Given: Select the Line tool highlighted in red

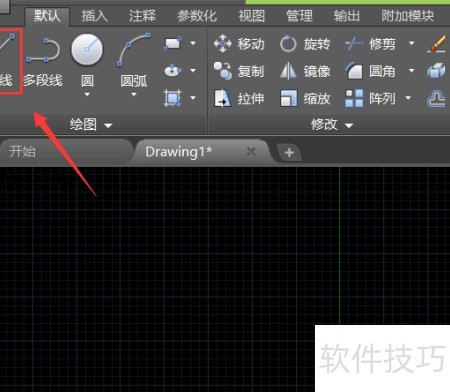Looking at the screenshot, I should click(x=9, y=61).
